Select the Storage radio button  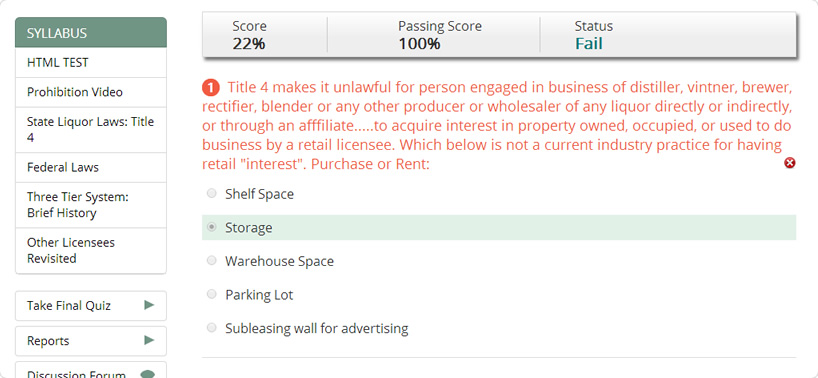coord(211,227)
